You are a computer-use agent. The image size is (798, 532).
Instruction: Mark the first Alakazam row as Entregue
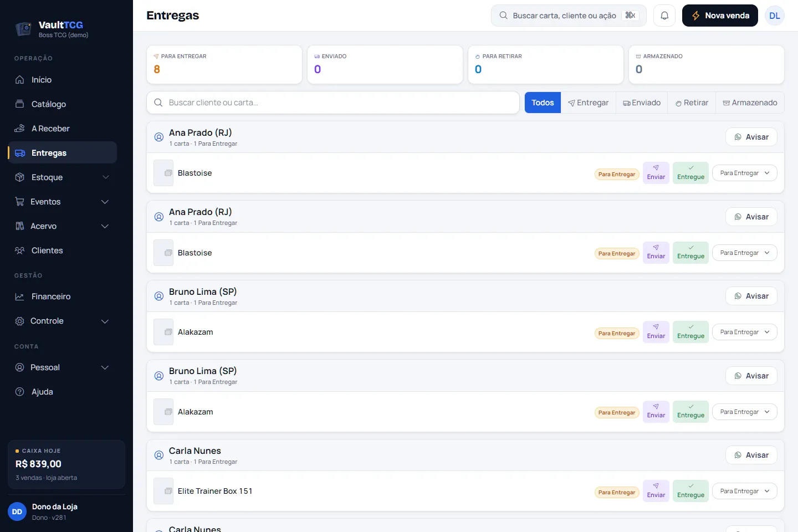pos(690,332)
